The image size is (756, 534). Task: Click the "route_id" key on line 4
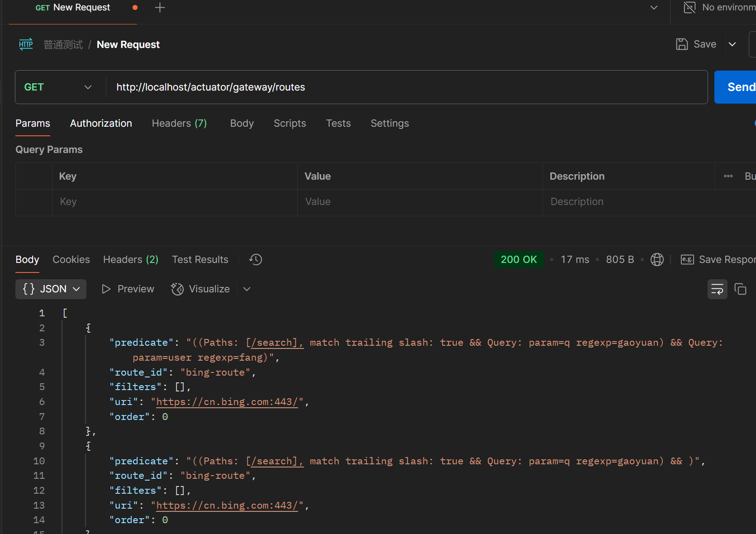(x=138, y=372)
